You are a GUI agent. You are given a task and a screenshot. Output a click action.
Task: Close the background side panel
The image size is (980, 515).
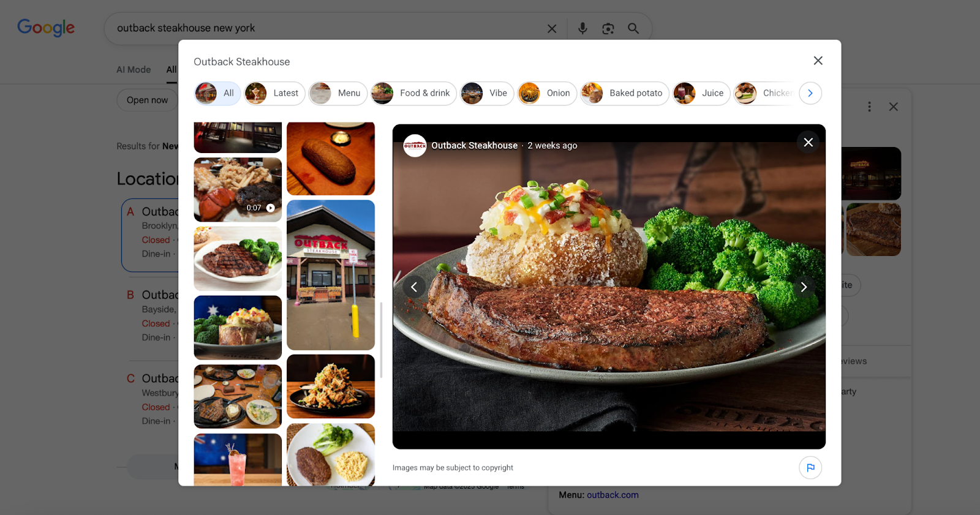(x=894, y=107)
